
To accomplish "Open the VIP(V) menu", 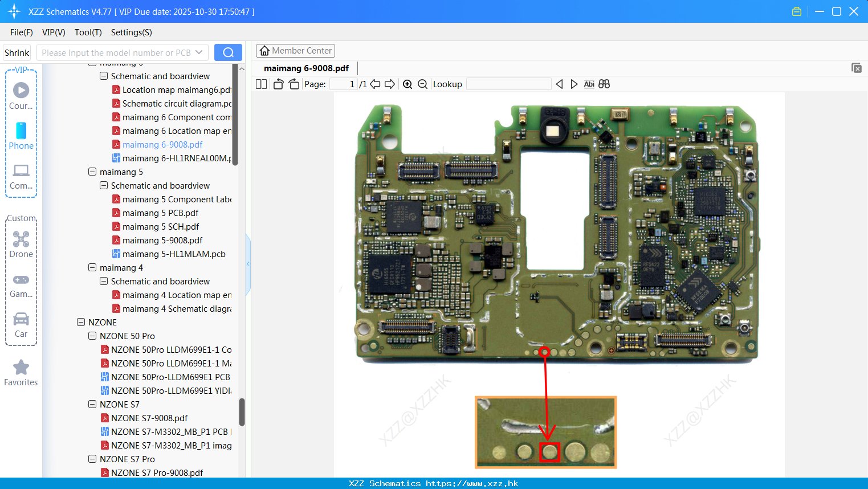I will (54, 32).
